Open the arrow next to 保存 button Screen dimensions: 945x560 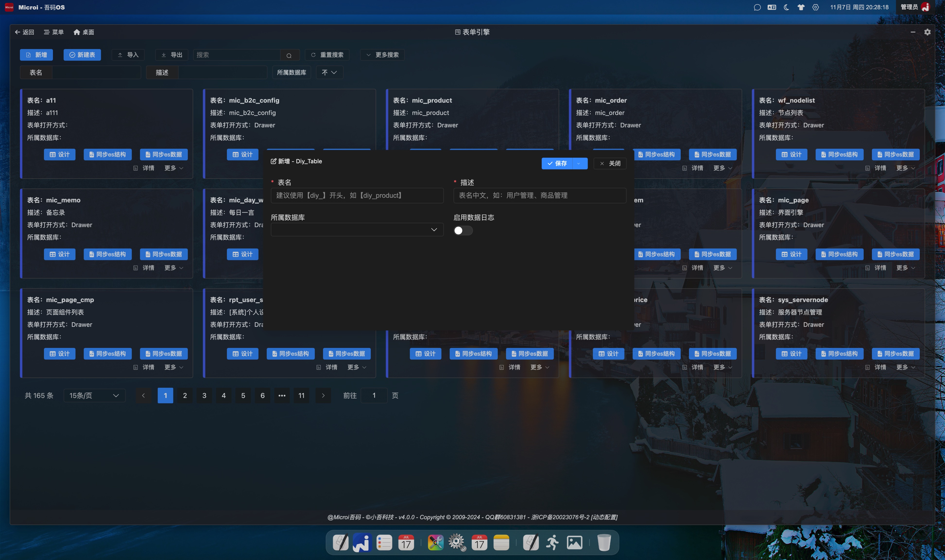pyautogui.click(x=579, y=164)
